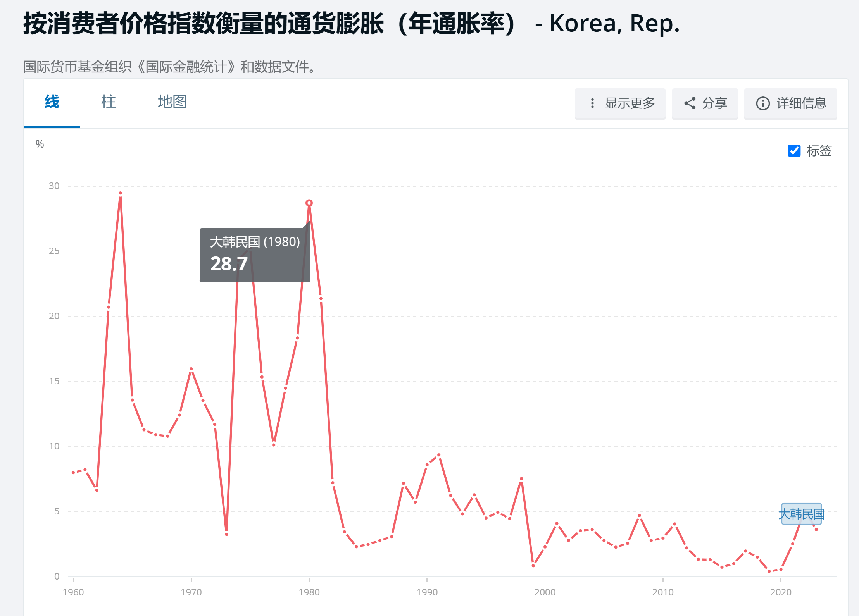
Task: Click the 大韩民国 series label on chart
Action: [x=801, y=514]
